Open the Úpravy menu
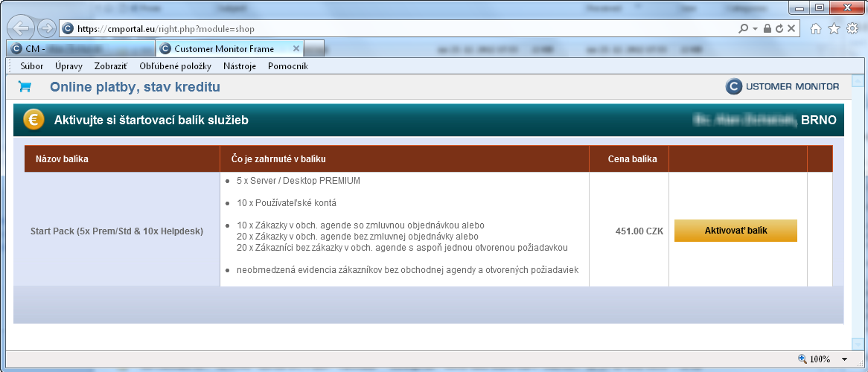The width and height of the screenshot is (868, 372). click(68, 66)
